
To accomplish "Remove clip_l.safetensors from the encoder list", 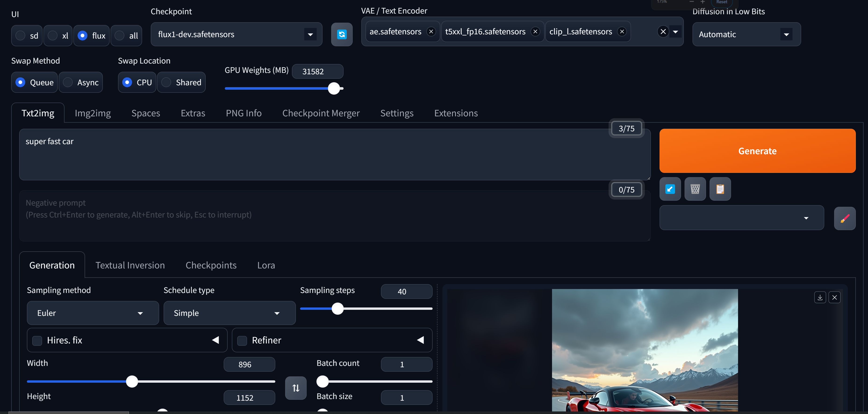I will (x=622, y=32).
